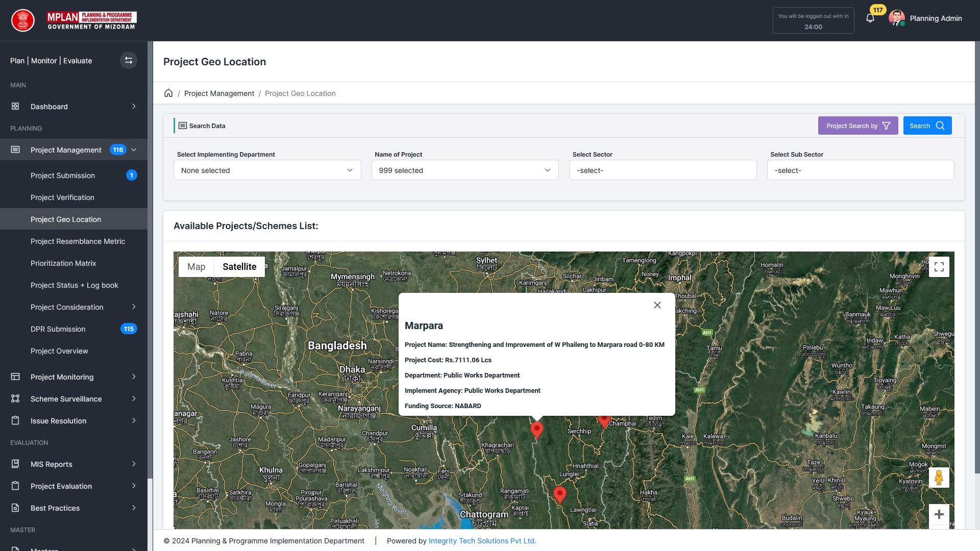Click the Project Search by button
980x551 pixels.
click(x=857, y=126)
